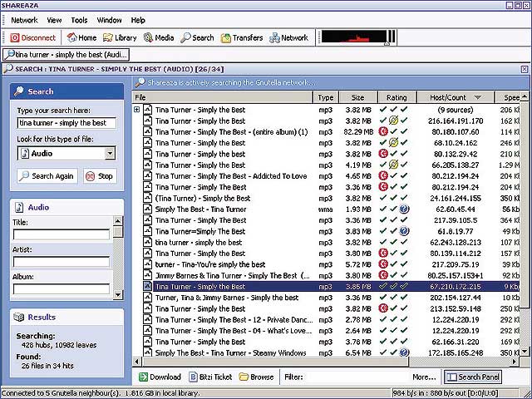
Task: Open the Audio file type dropdown
Action: point(110,153)
